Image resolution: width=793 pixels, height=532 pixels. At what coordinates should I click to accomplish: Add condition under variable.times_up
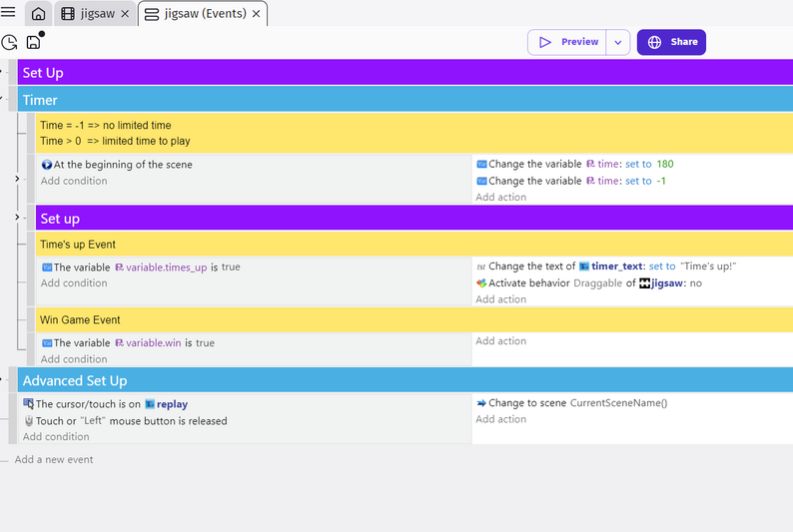click(74, 282)
